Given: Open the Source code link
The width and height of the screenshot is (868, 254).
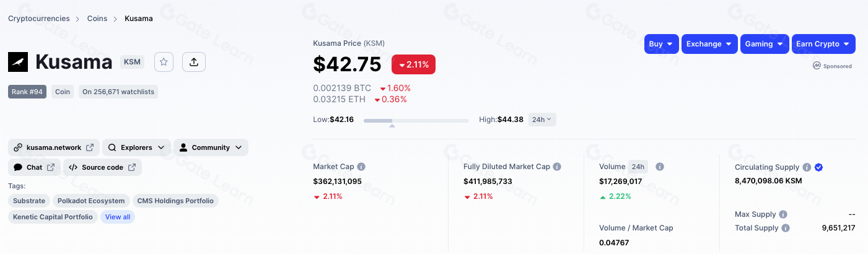Looking at the screenshot, I should click(103, 167).
